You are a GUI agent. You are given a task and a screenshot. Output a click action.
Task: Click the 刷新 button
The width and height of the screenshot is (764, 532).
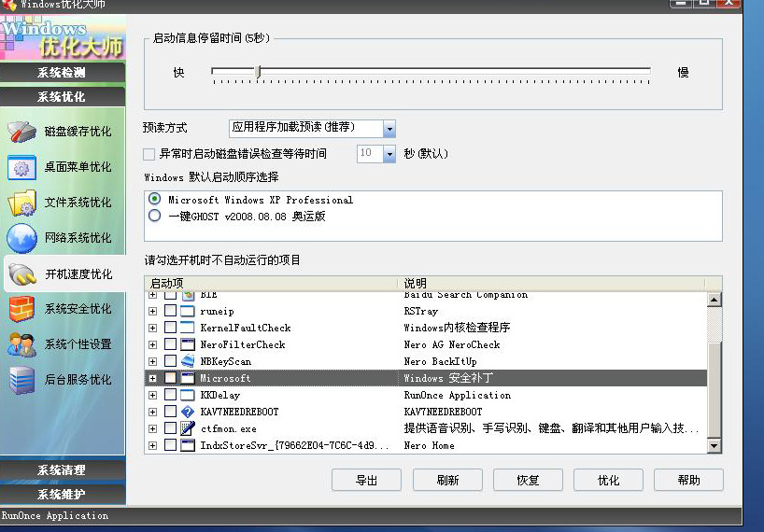pos(447,481)
